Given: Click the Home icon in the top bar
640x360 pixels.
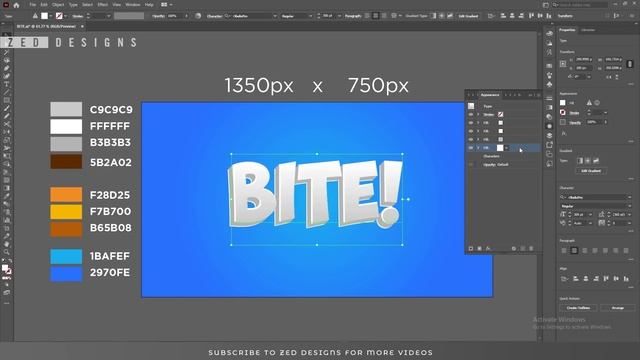Looking at the screenshot, I should (x=16, y=5).
